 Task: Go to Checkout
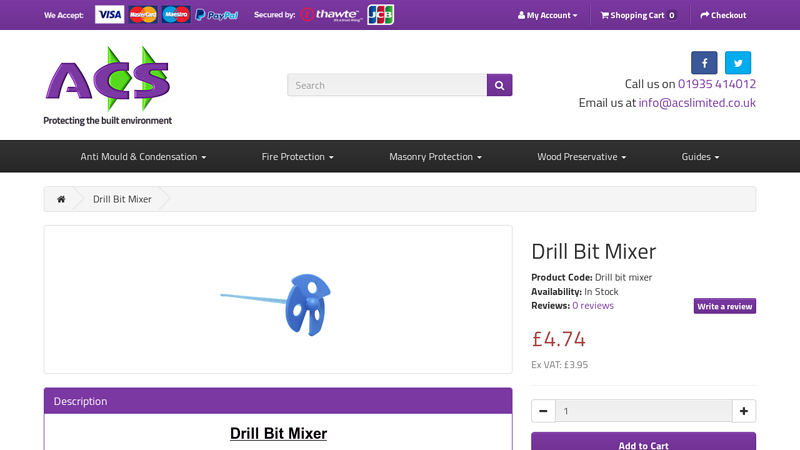pos(723,15)
